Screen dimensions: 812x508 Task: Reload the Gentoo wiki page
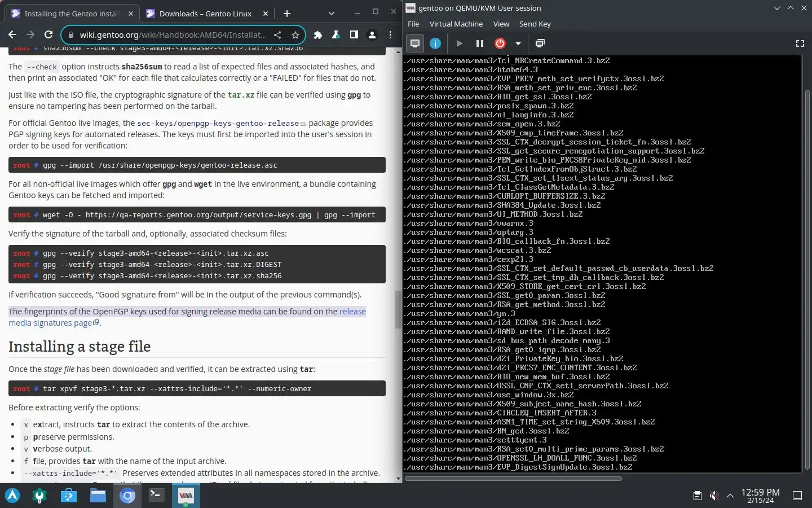tap(48, 34)
